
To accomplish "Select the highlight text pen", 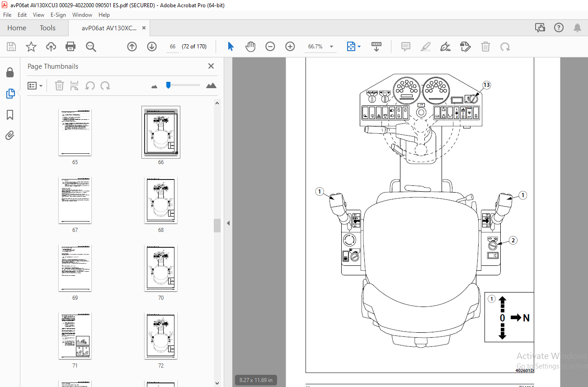I will (426, 47).
